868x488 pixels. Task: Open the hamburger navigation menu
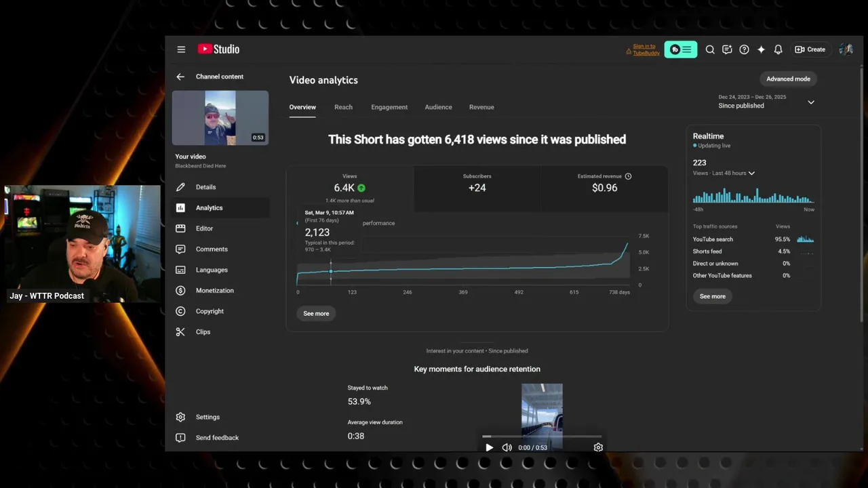pyautogui.click(x=181, y=49)
